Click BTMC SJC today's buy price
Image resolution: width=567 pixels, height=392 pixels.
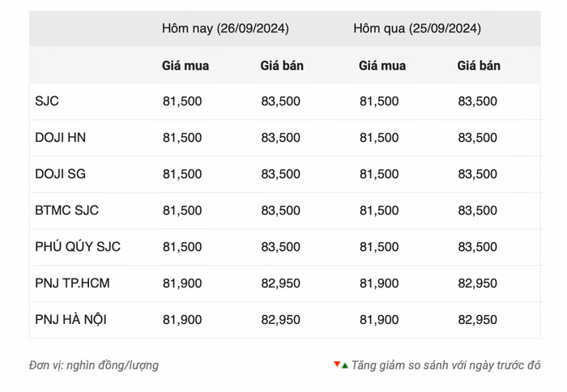click(182, 211)
